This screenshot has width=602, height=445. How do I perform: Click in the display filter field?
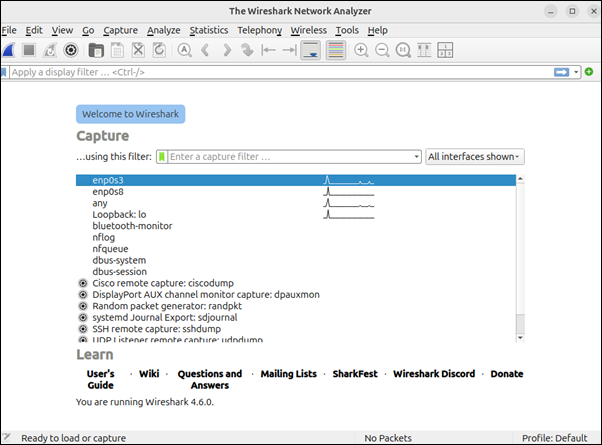[x=281, y=72]
